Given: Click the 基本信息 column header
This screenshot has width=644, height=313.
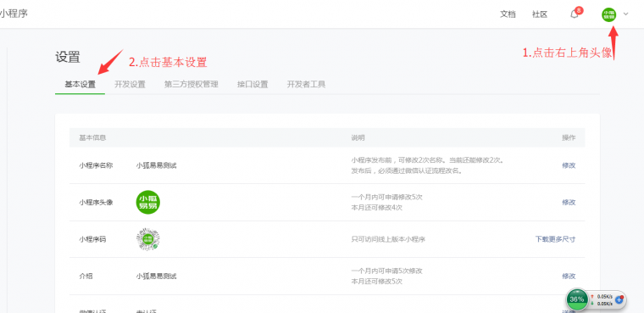Looking at the screenshot, I should pyautogui.click(x=92, y=137).
